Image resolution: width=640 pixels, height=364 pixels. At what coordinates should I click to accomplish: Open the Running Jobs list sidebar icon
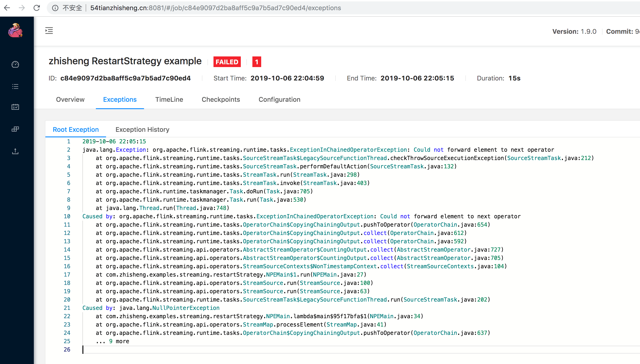click(x=15, y=86)
